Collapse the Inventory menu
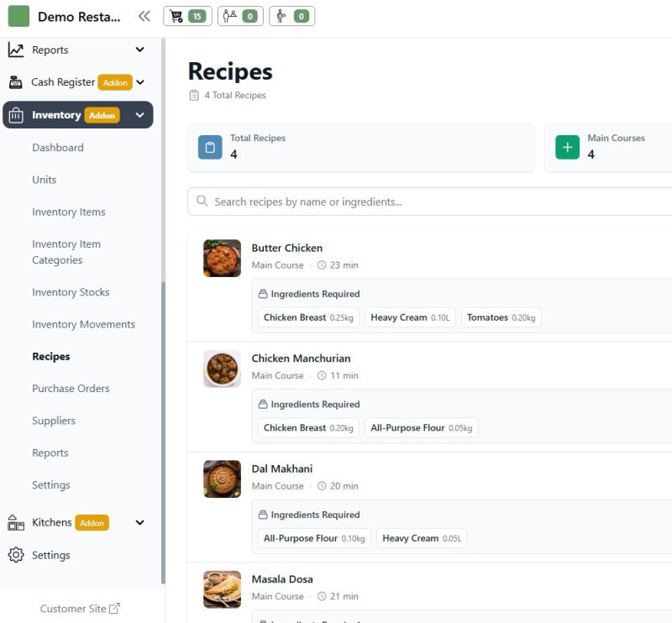The image size is (672, 623). tap(139, 114)
